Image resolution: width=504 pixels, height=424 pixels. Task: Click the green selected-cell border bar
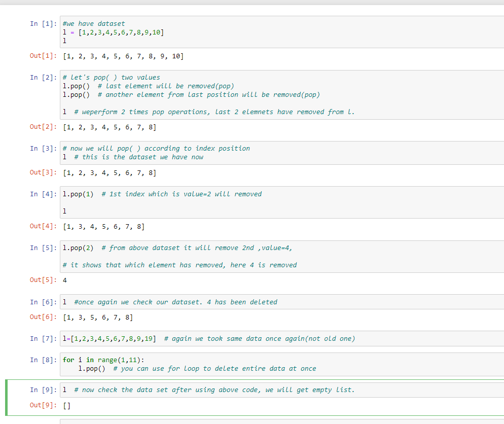(6, 398)
